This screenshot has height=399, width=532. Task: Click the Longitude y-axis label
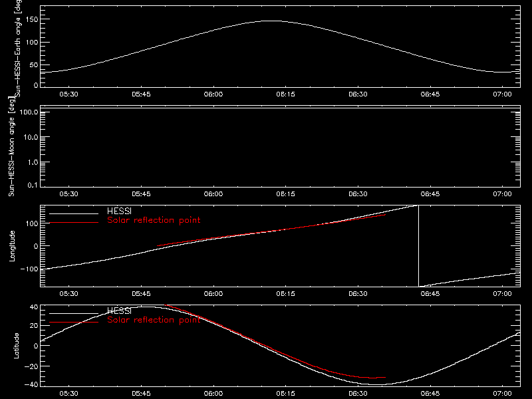click(x=12, y=246)
